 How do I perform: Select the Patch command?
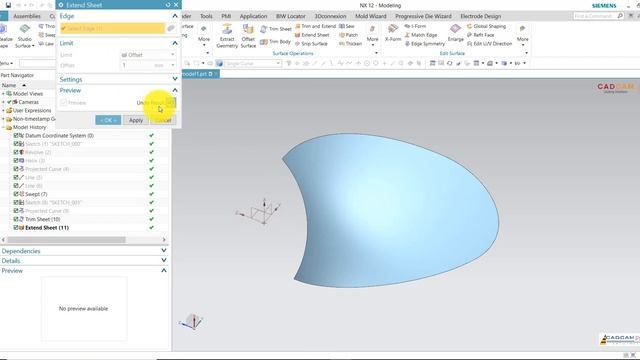click(x=348, y=35)
